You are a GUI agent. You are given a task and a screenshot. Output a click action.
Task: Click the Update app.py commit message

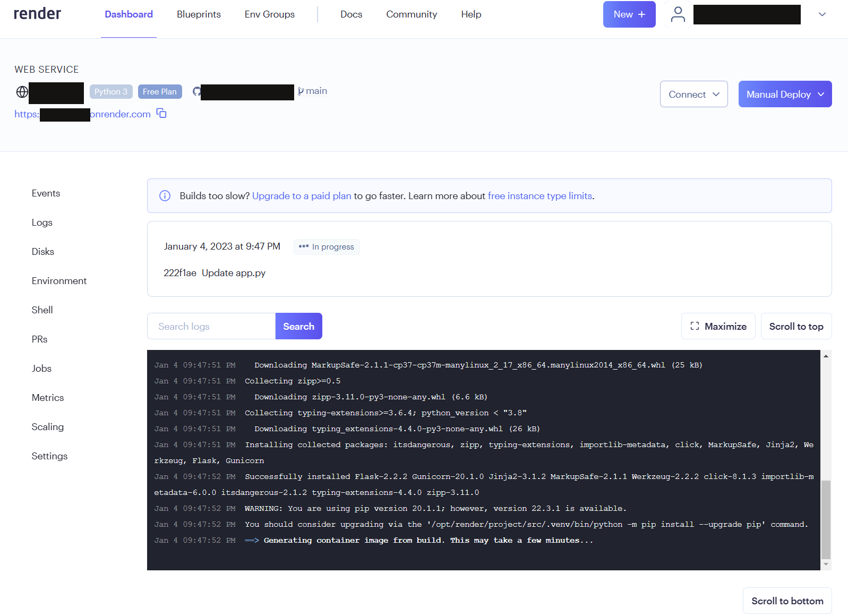tap(234, 273)
